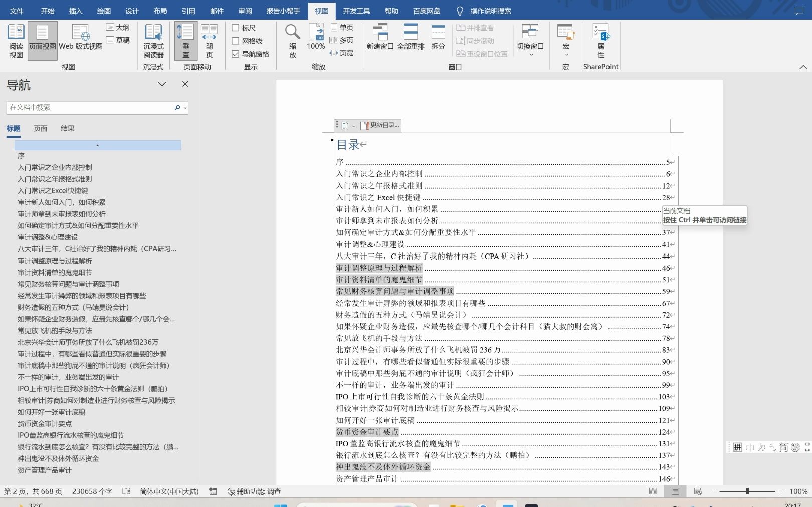Open SharePoint Properties (属性)
Image resolution: width=812 pixels, height=507 pixels.
pos(600,41)
